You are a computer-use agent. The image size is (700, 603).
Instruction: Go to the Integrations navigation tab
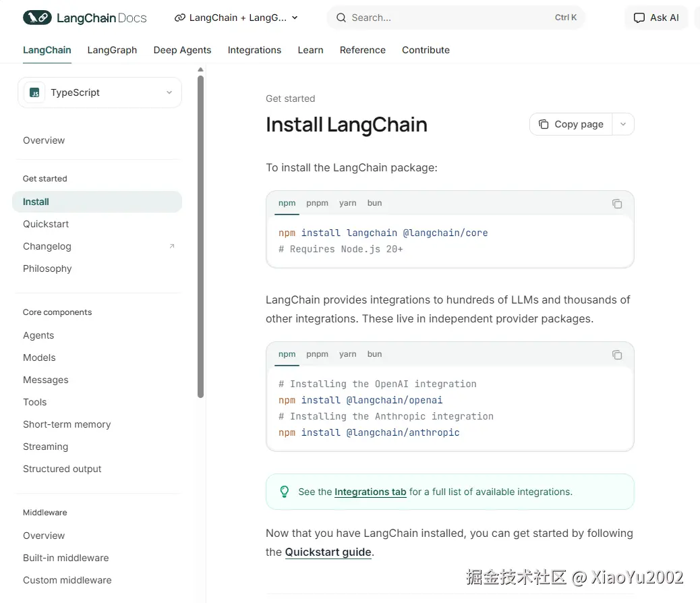pos(254,50)
